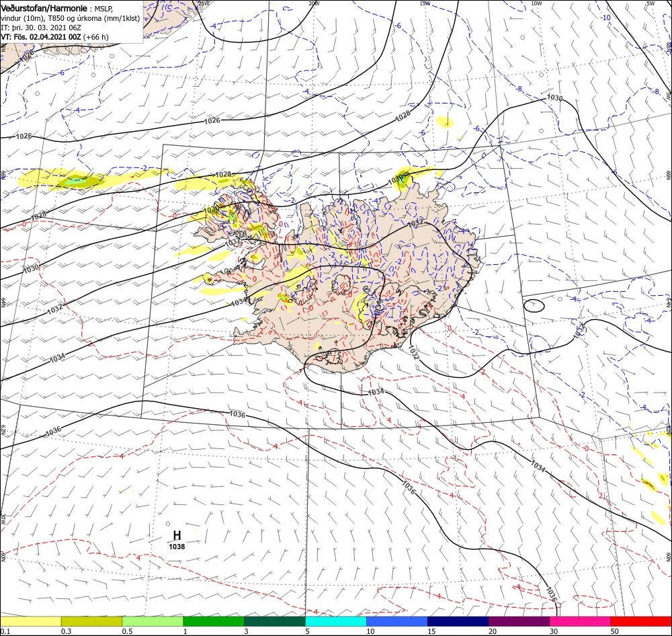
Task: Pick the green 1 mm legend swatch
Action: [x=214, y=621]
